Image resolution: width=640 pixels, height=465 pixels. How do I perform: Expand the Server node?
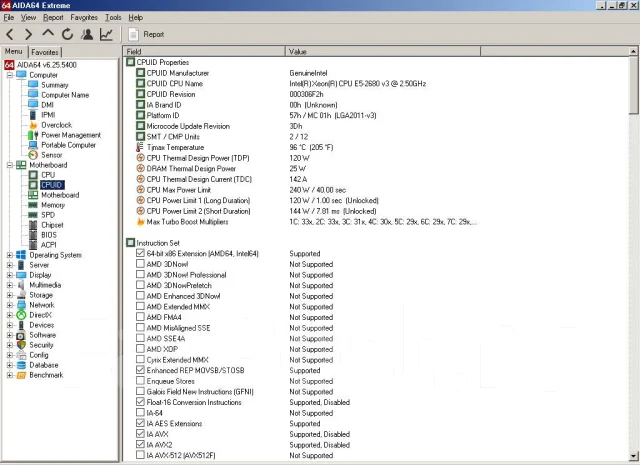pos(9,265)
